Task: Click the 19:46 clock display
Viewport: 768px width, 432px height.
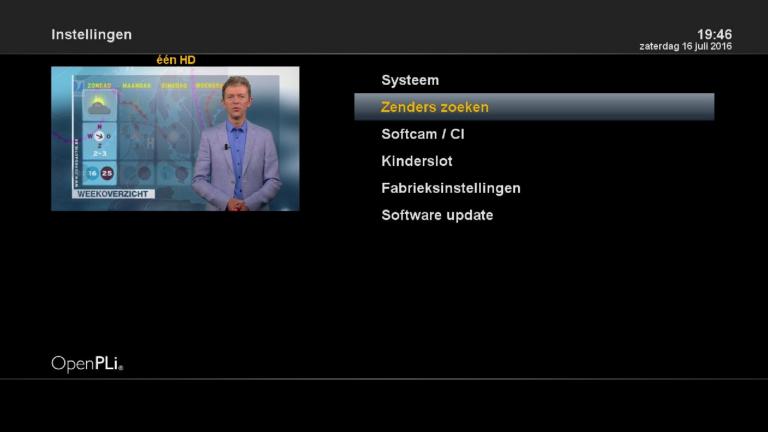Action: [714, 34]
